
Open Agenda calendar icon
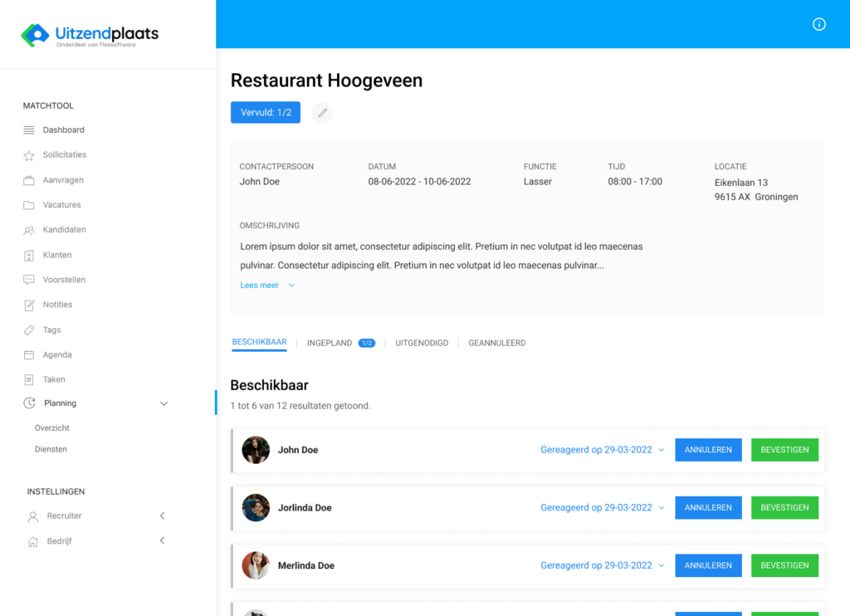(x=29, y=355)
